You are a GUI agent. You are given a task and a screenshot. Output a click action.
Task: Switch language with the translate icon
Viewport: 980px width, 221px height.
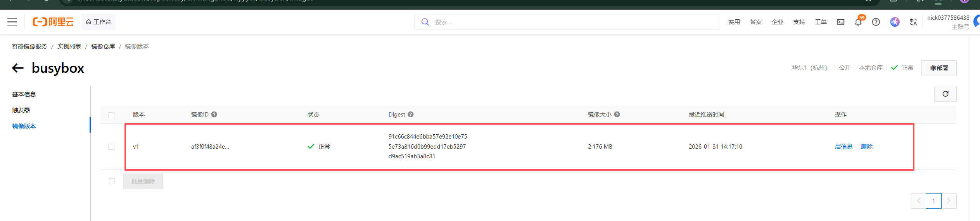pos(913,22)
